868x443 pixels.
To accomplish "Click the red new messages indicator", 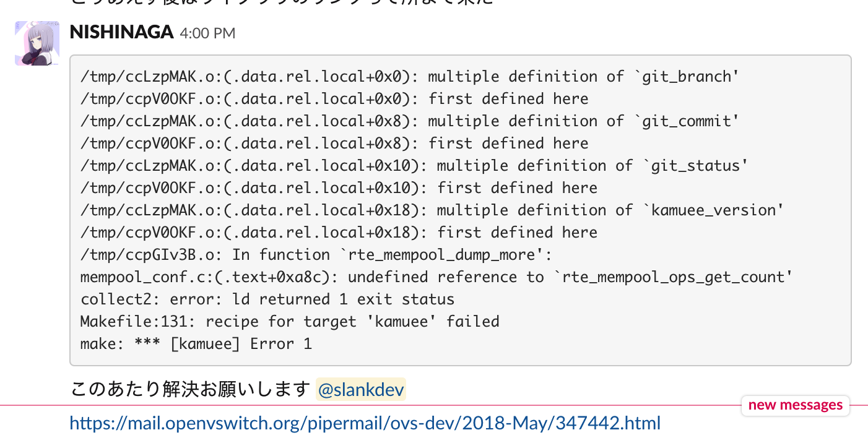I will pos(795,405).
